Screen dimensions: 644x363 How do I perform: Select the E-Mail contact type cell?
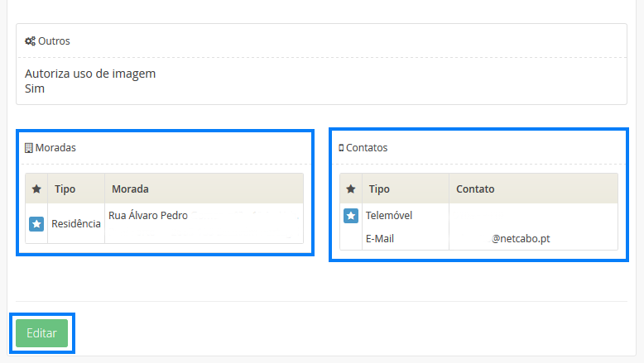[381, 238]
